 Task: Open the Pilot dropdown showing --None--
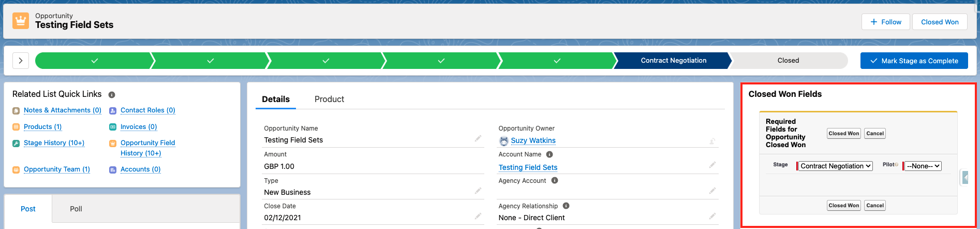click(923, 166)
